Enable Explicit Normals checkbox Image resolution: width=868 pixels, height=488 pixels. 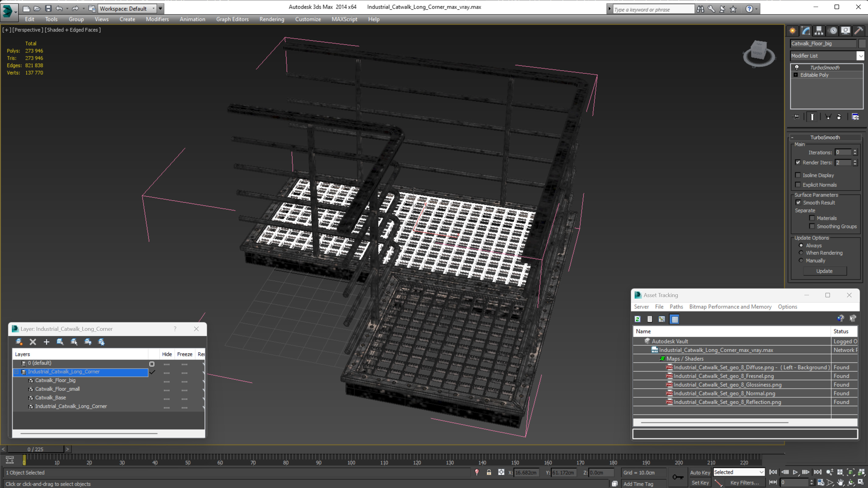798,185
